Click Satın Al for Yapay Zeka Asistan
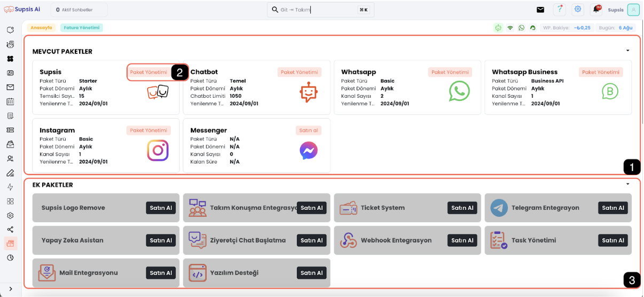 (161, 240)
